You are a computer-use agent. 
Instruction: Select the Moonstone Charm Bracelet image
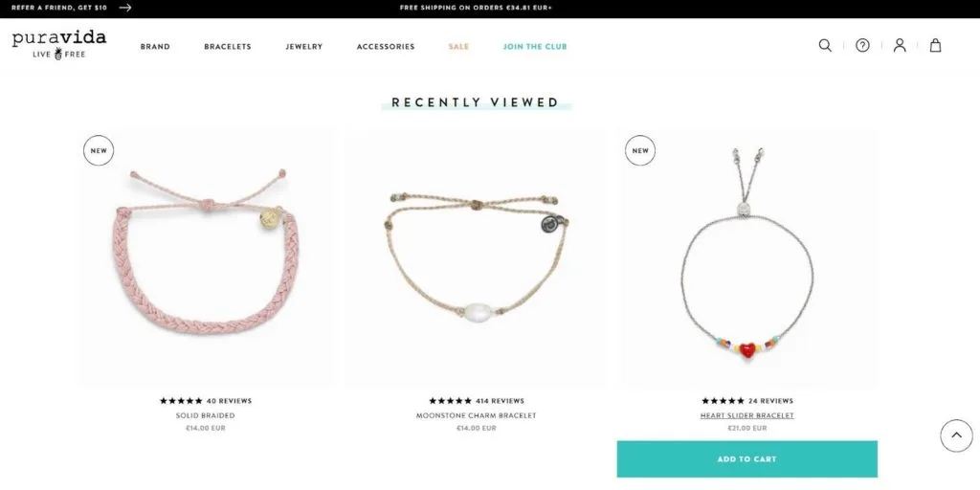477,257
